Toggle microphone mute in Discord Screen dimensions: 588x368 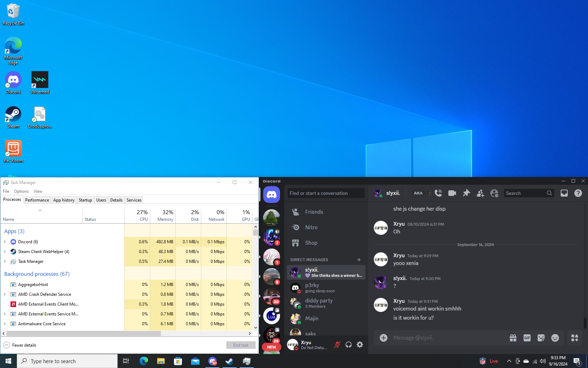pyautogui.click(x=337, y=345)
